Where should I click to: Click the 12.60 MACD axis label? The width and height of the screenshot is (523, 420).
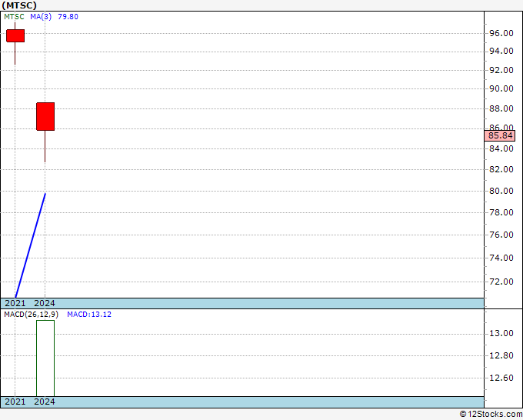point(501,378)
